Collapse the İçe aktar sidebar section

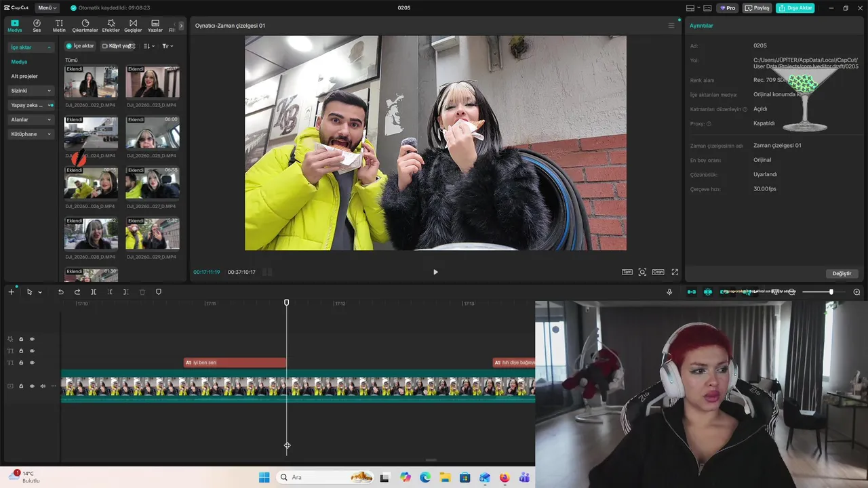[x=31, y=47]
